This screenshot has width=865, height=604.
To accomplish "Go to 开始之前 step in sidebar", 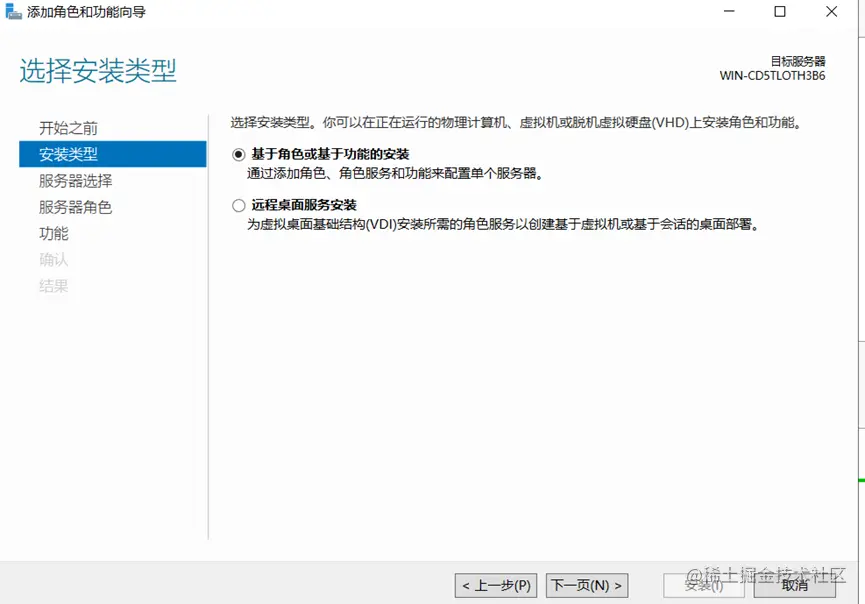I will [68, 129].
